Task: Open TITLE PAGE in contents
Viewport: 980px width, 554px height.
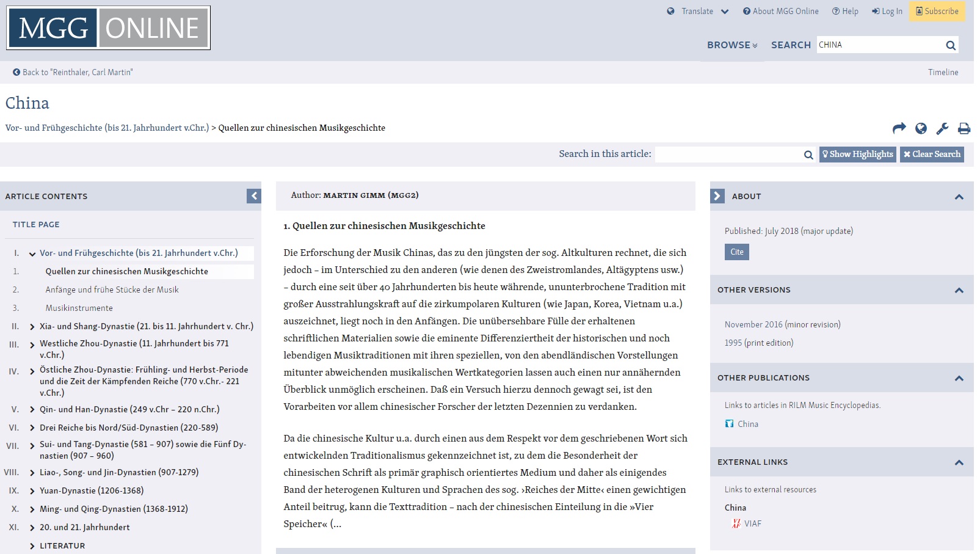Action: click(36, 224)
